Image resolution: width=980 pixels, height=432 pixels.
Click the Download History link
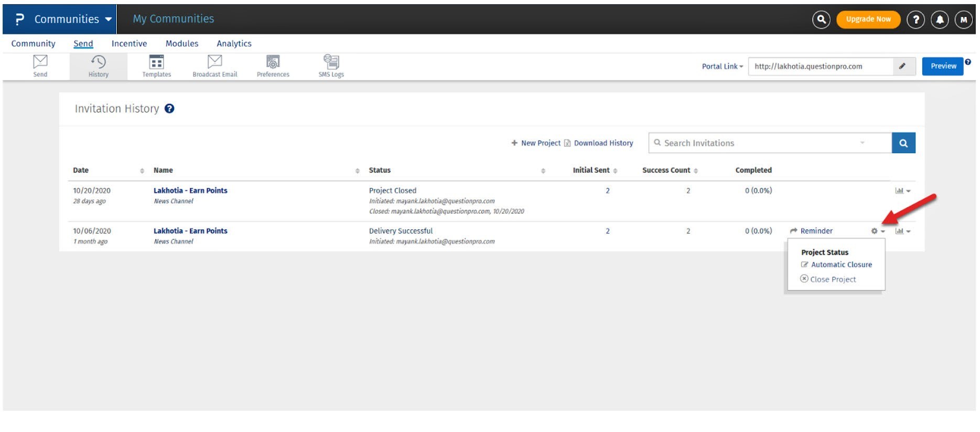pyautogui.click(x=603, y=143)
